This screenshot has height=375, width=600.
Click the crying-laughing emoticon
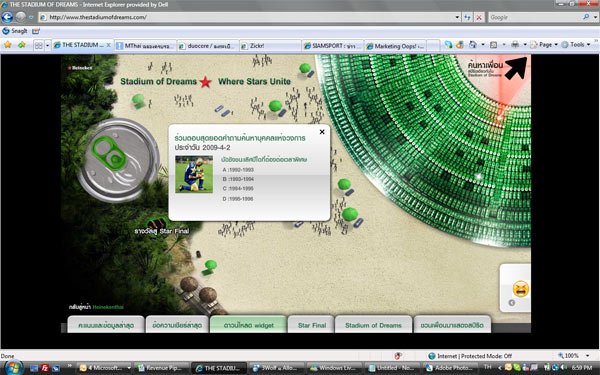tap(521, 289)
